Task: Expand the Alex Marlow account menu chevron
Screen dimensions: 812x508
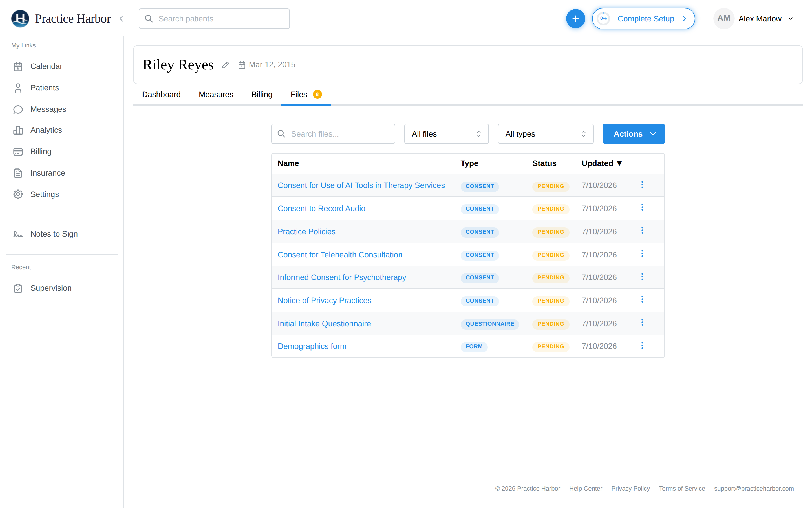Action: click(x=791, y=19)
